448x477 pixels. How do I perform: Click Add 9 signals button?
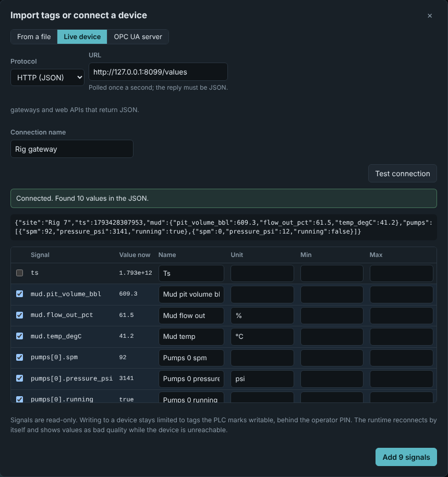406,457
